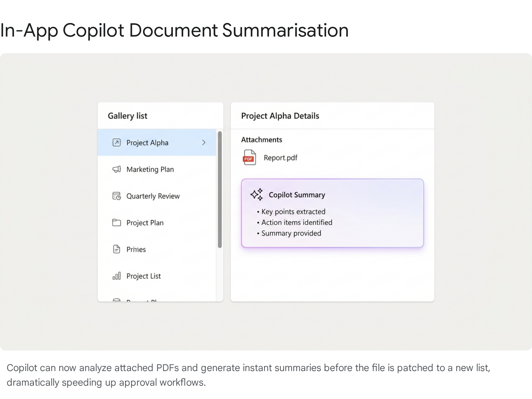Click the Prines document icon
Image resolution: width=532 pixels, height=399 pixels.
[x=116, y=249]
